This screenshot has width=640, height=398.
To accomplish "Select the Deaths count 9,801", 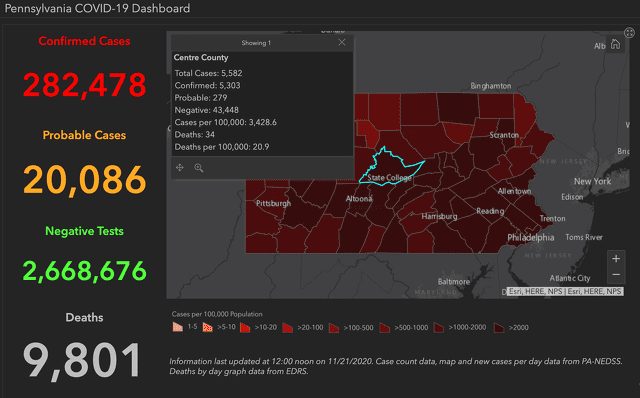I will [x=82, y=361].
